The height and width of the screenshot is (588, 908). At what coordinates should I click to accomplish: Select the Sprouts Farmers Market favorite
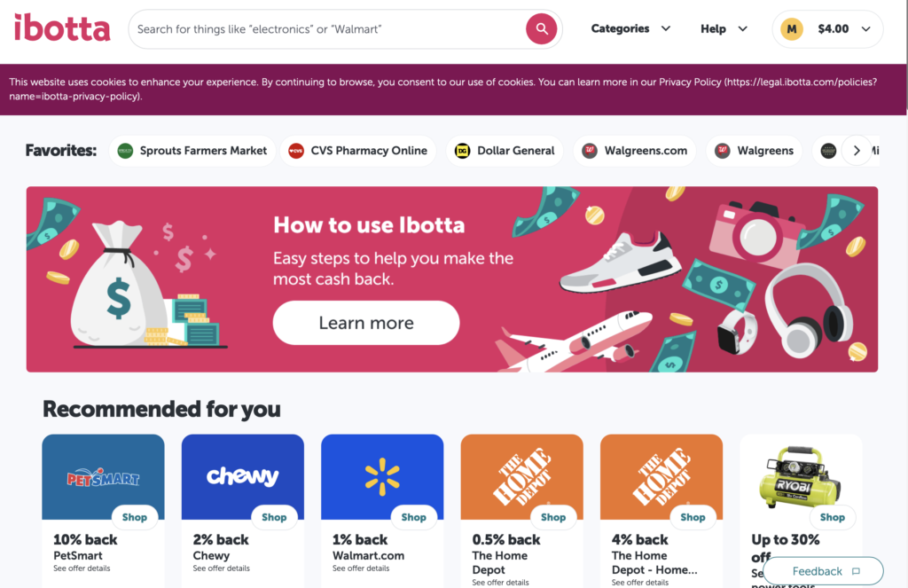(x=192, y=151)
